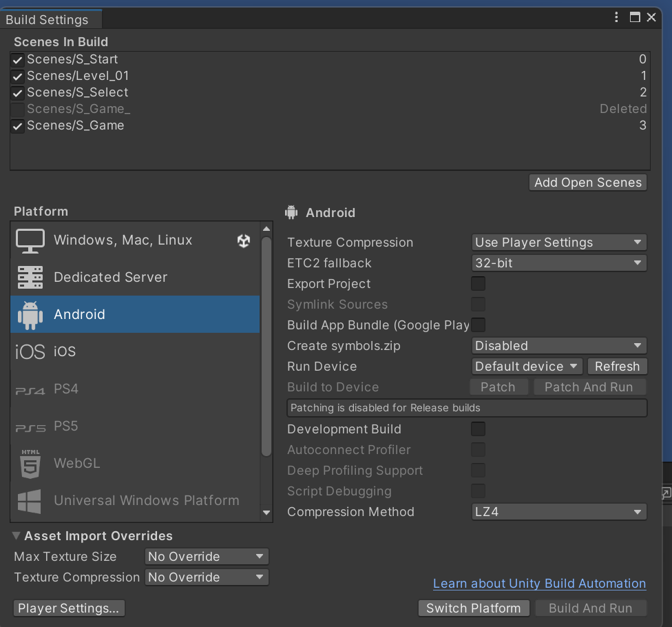
Task: Select the Scenes/S_Select scene row
Action: (330, 92)
